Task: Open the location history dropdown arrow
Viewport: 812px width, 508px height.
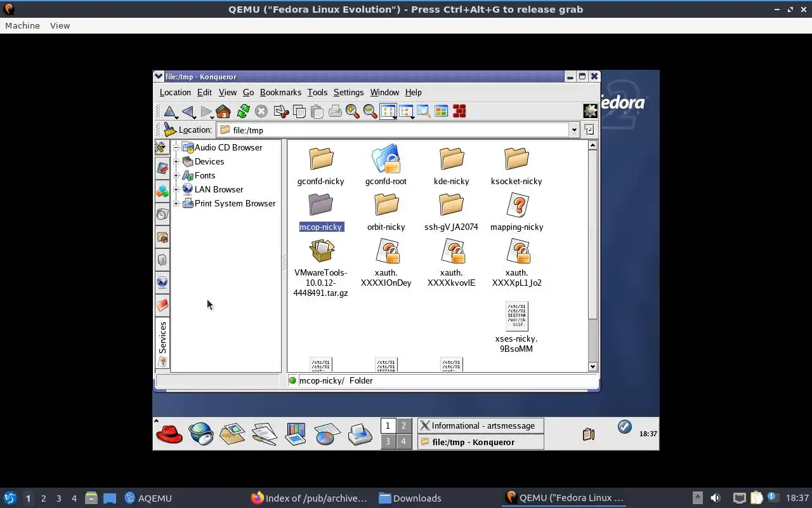Action: 573,130
